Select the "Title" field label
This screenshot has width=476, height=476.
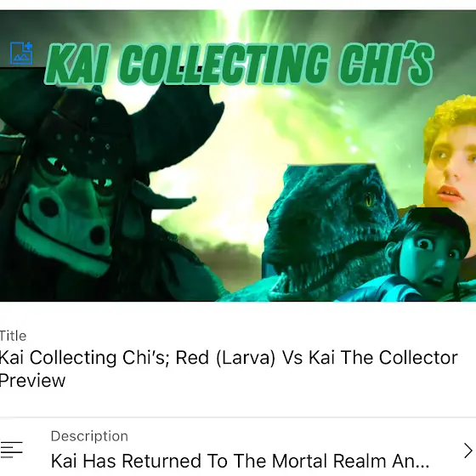coord(13,336)
